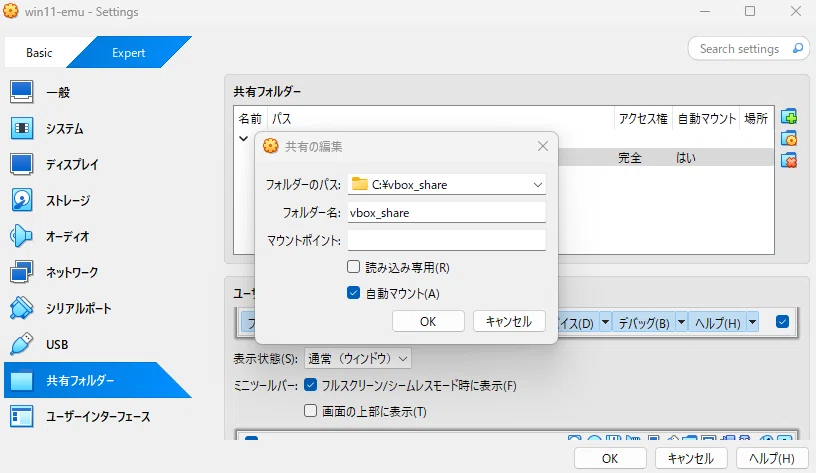Click the フォルダー名 text field
The width and height of the screenshot is (816, 473).
(447, 212)
